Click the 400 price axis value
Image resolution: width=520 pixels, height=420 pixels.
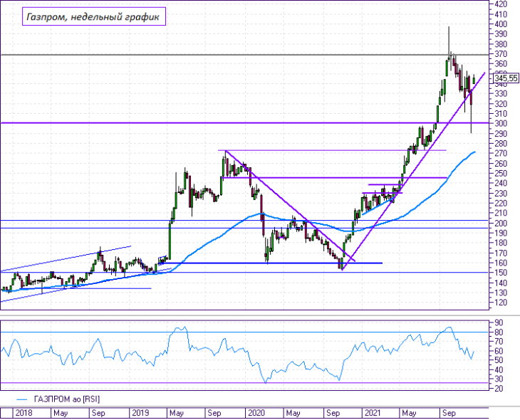click(x=501, y=24)
